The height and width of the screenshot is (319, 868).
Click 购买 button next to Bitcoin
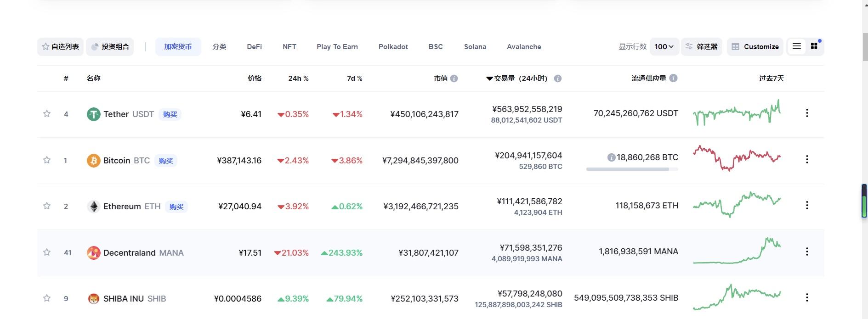point(165,161)
